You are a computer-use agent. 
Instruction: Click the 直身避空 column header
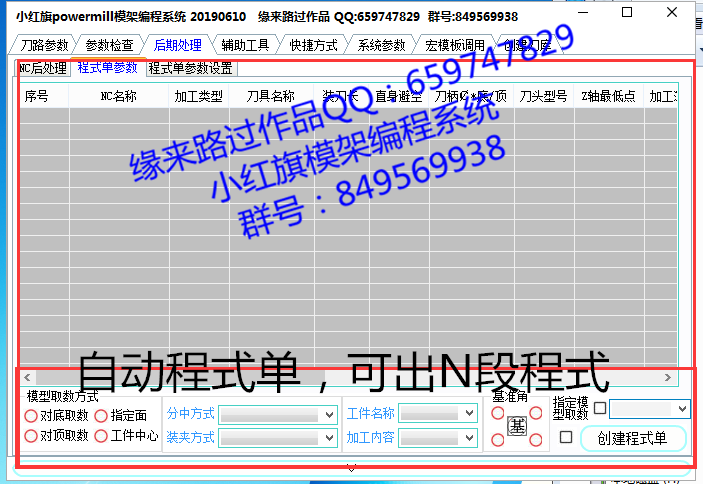[x=399, y=96]
